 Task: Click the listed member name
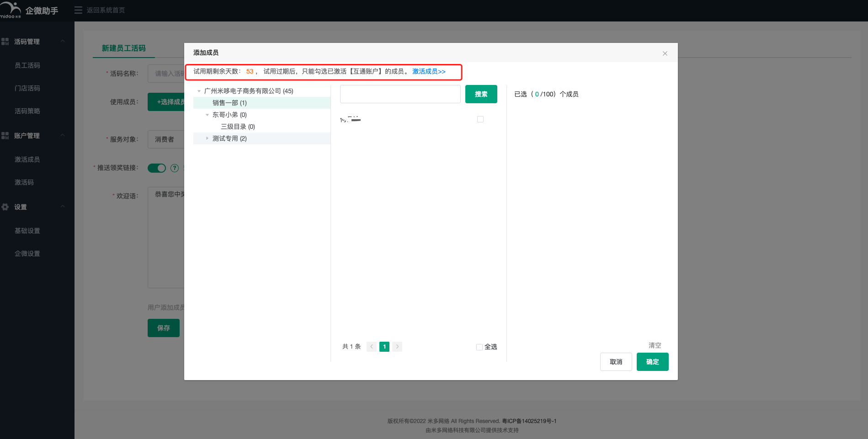click(350, 119)
